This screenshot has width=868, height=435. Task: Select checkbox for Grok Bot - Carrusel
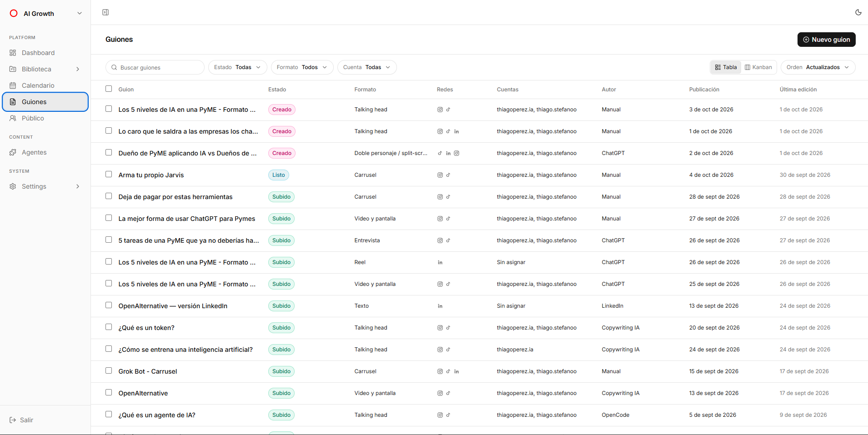(109, 370)
